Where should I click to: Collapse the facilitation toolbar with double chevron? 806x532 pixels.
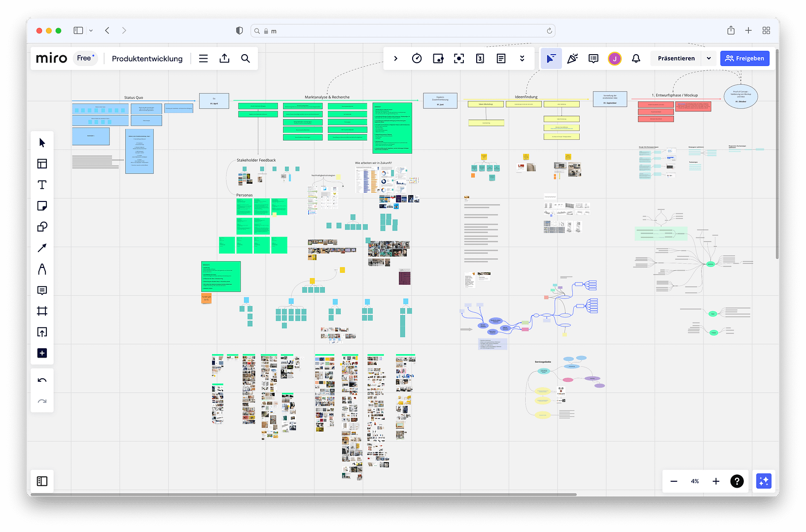tap(522, 58)
